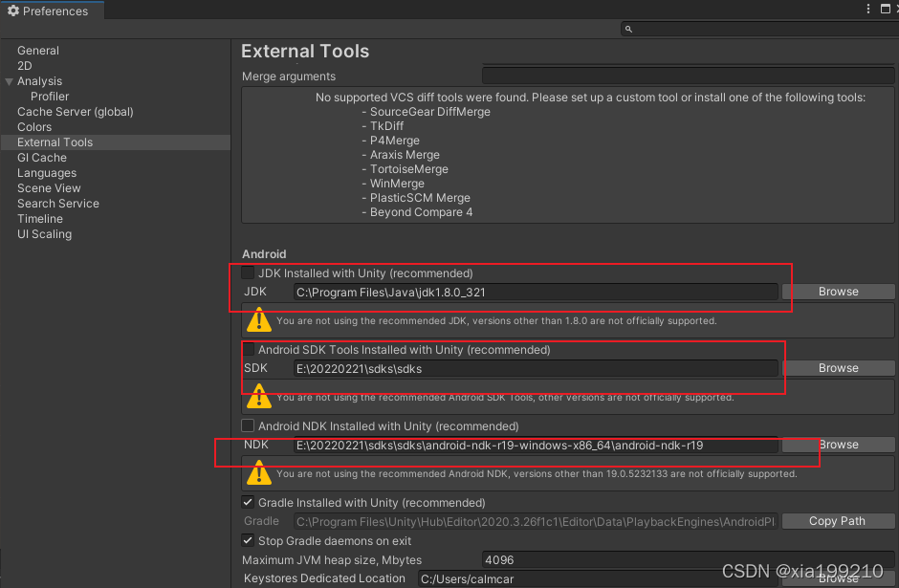
Task: Enable JDK Installed with Unity (recommended)
Action: pos(247,272)
